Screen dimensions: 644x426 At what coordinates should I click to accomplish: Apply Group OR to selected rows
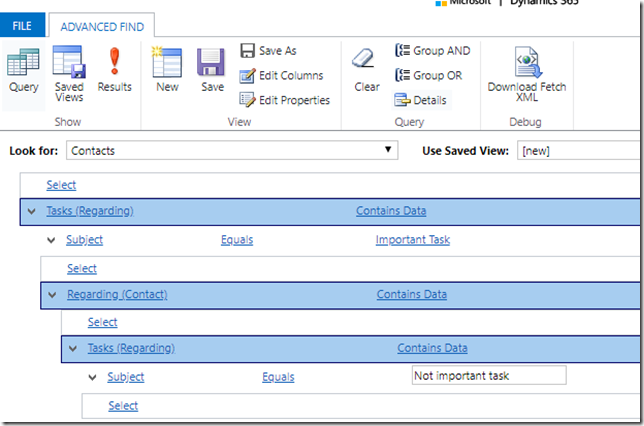click(428, 75)
